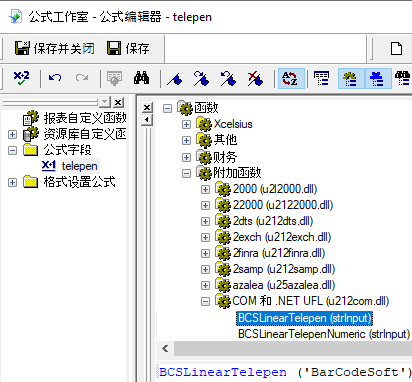Click the grayed browse data icon
Viewport: 412px width, 382px height.
tap(114, 78)
